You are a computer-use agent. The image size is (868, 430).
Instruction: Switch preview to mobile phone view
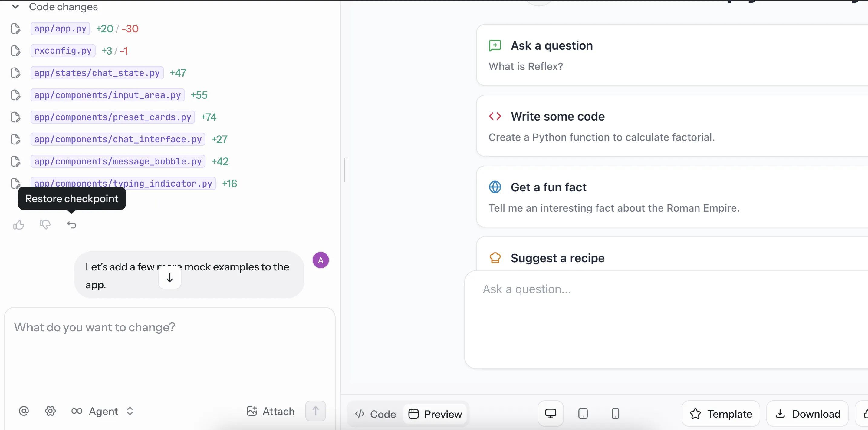[615, 413]
